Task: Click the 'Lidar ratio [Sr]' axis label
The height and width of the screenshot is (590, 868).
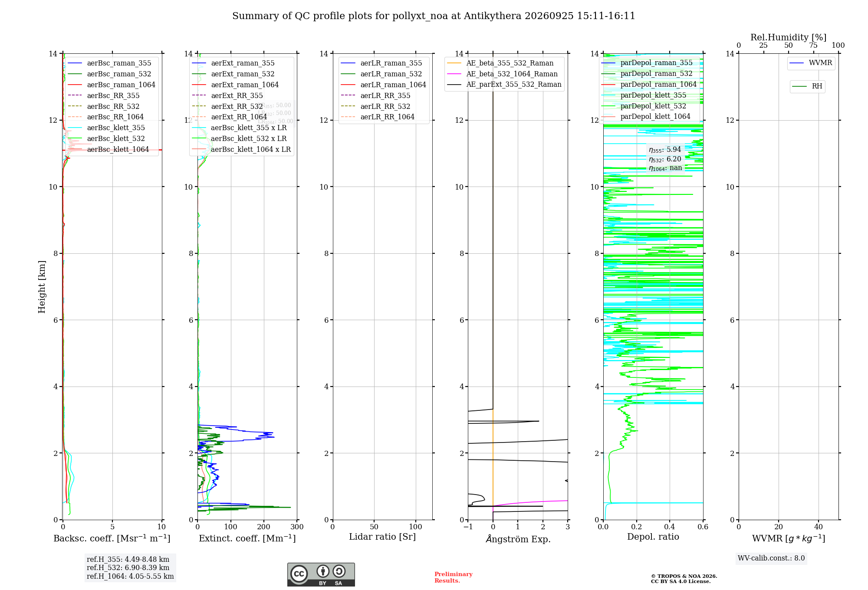Action: pyautogui.click(x=382, y=537)
